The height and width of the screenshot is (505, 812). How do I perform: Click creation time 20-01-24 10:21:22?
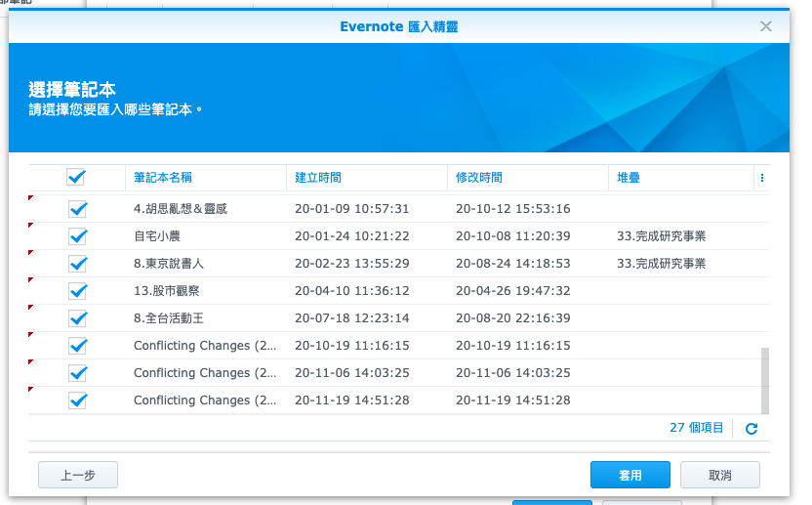[x=352, y=236]
